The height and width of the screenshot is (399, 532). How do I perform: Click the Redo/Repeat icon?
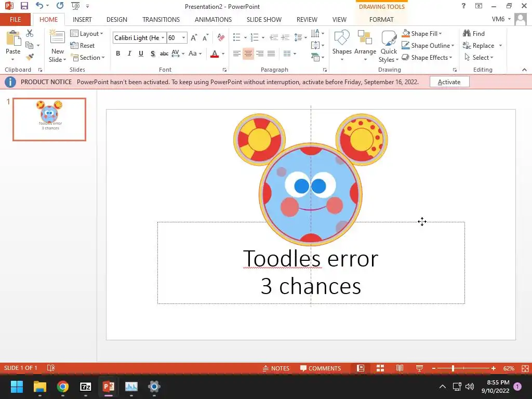[60, 6]
